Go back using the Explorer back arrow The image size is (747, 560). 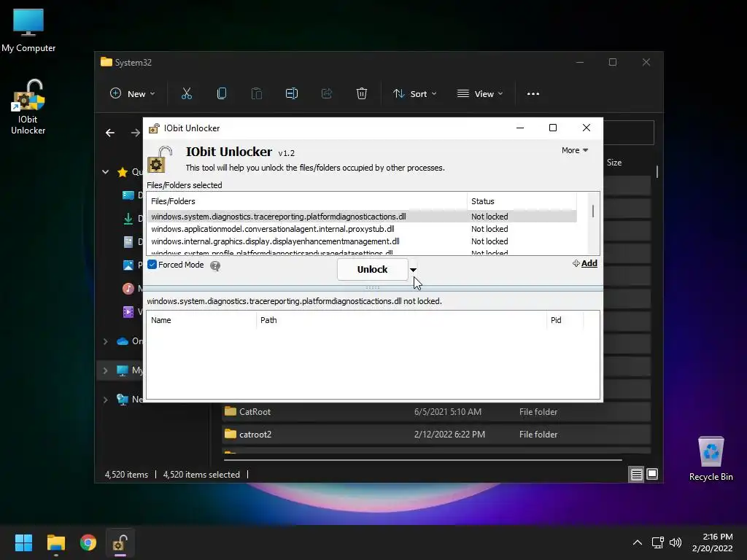click(x=110, y=133)
